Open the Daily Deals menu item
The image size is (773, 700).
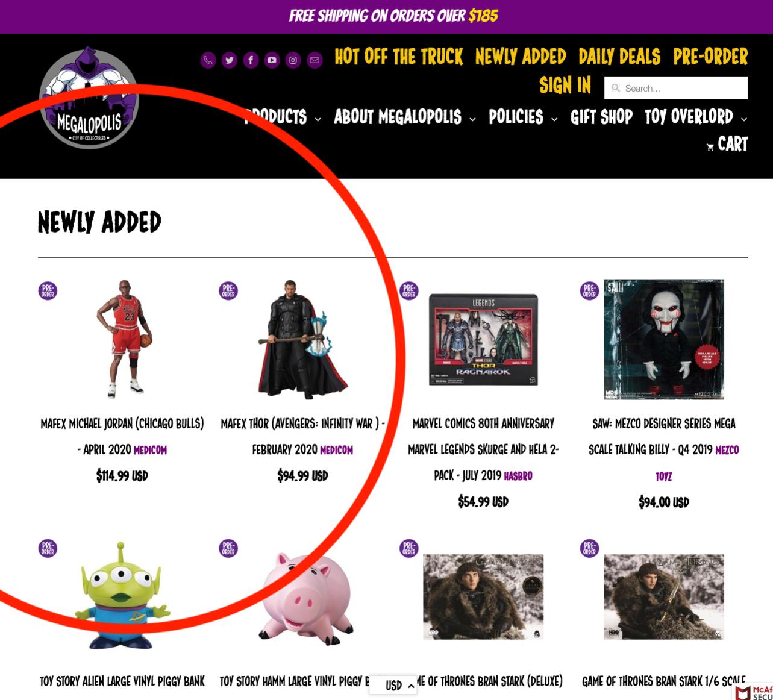pyautogui.click(x=619, y=57)
